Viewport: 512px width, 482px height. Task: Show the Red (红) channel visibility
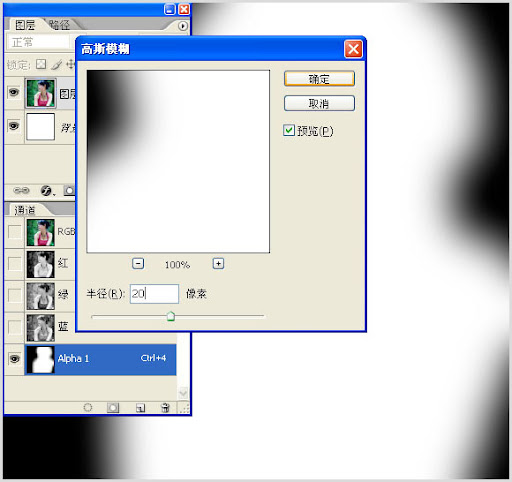click(15, 263)
